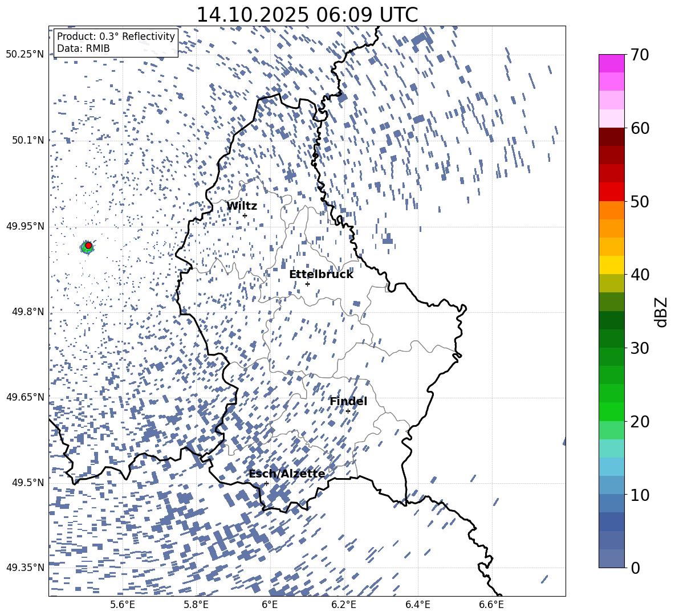
Task: Click the Esch/Alzette station cross marker
Action: [266, 483]
